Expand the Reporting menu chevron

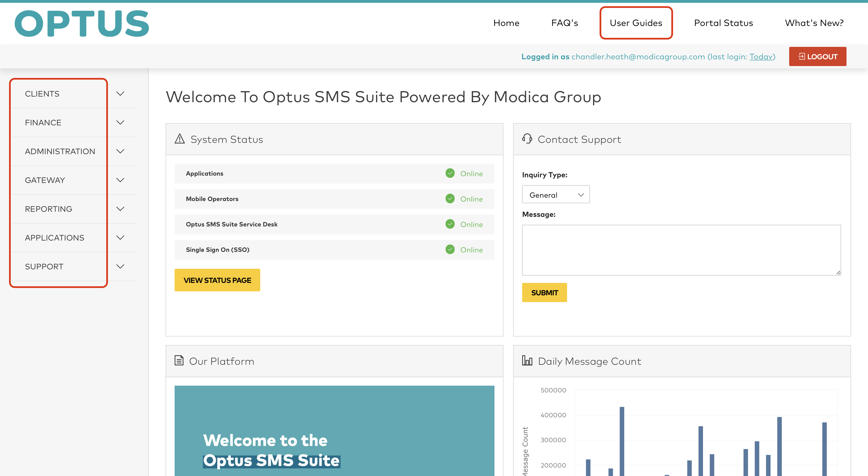click(x=120, y=209)
